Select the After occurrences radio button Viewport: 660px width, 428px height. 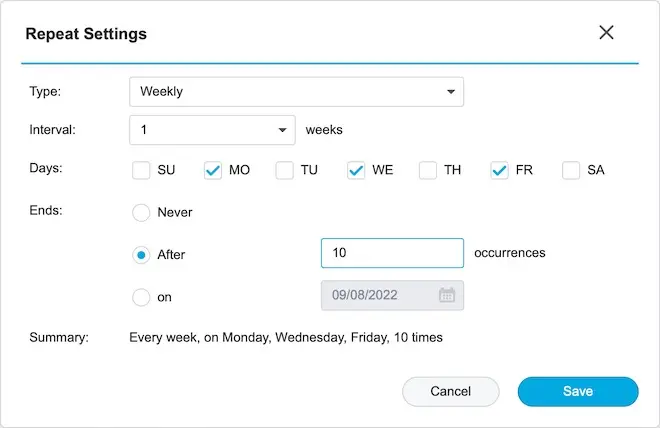[141, 255]
